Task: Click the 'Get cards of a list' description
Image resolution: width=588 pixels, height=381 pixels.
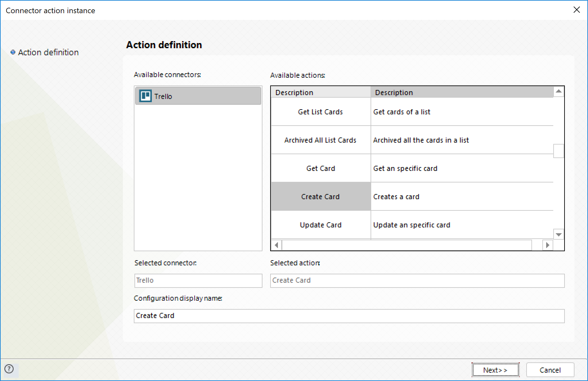Action: pos(402,112)
